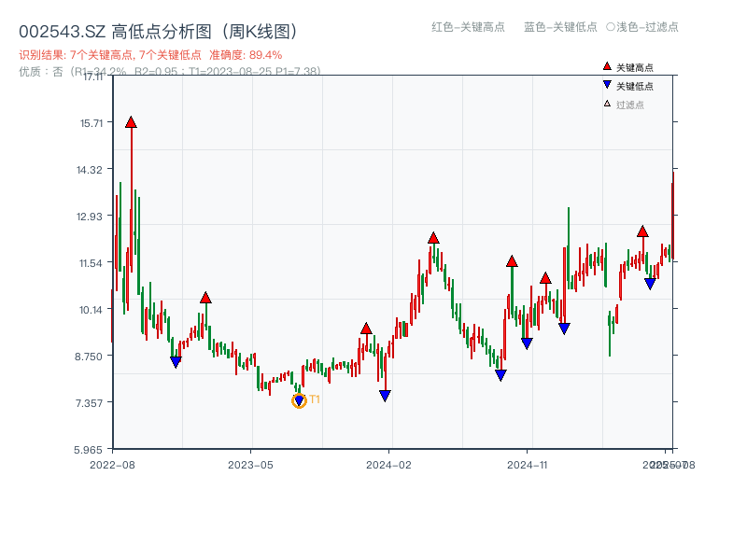Click the 2023-05 date axis label
The image size is (747, 560).
[x=250, y=465]
